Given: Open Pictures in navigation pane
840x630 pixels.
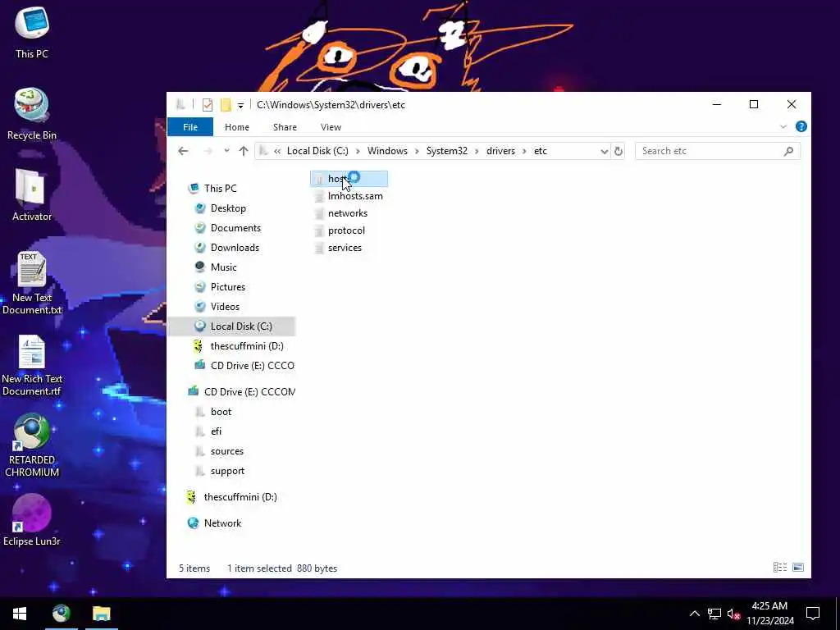Looking at the screenshot, I should pyautogui.click(x=220, y=287).
